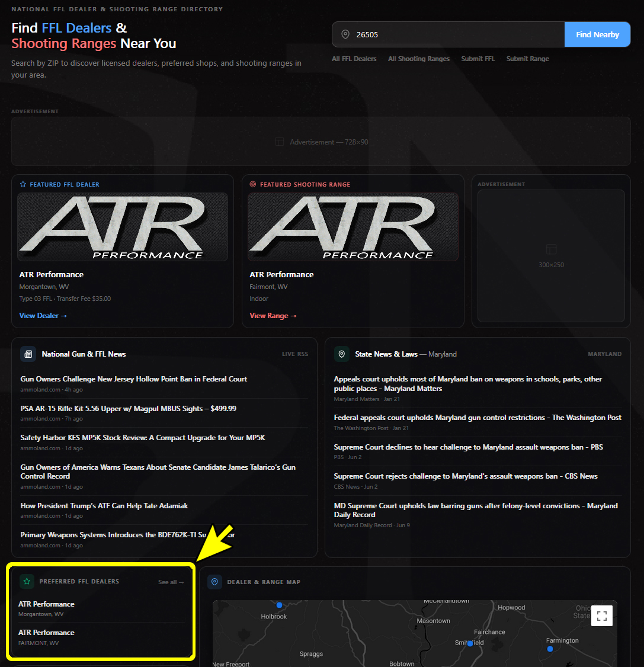Click the target icon beside Featured Shooting Range
This screenshot has width=644, height=667.
point(253,184)
